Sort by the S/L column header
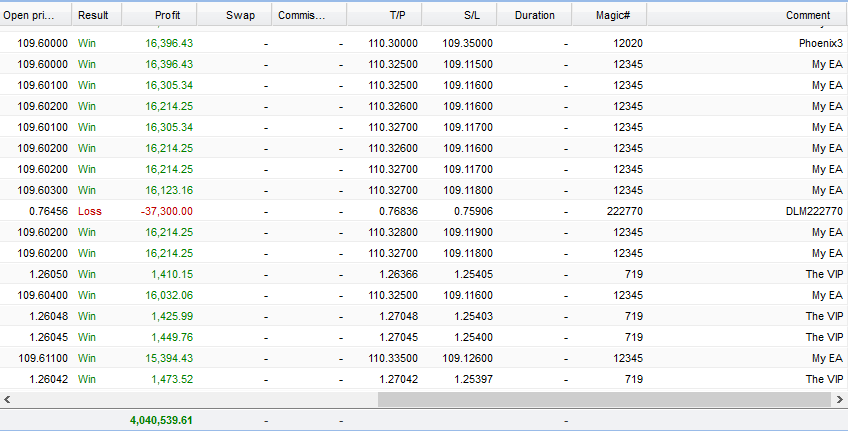 [459, 15]
